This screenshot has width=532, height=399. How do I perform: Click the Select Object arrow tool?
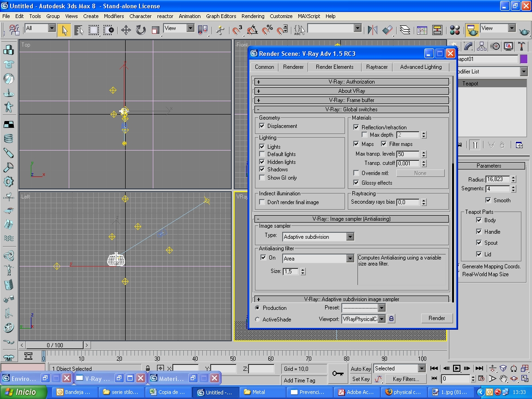[x=64, y=30]
